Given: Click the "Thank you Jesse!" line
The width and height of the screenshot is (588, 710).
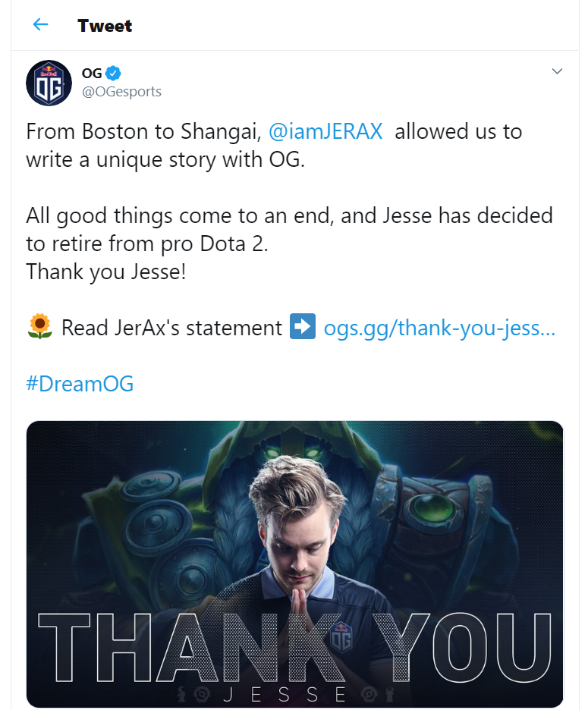Looking at the screenshot, I should (x=105, y=272).
